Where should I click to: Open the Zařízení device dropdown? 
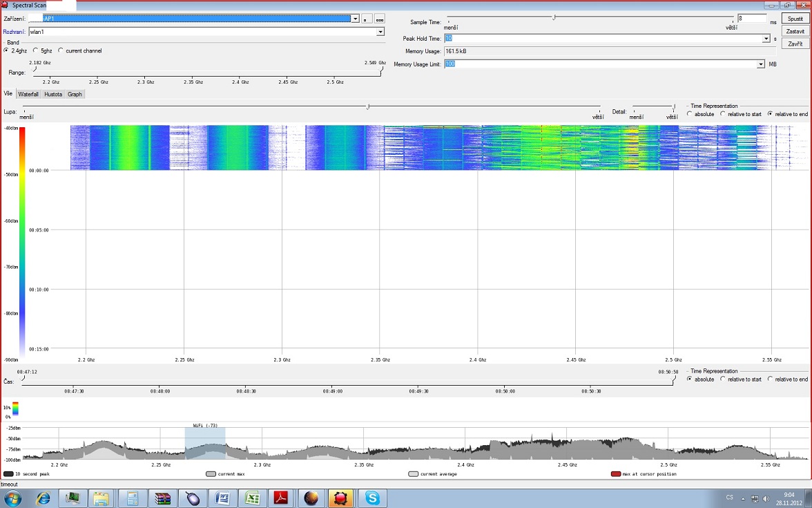(355, 19)
